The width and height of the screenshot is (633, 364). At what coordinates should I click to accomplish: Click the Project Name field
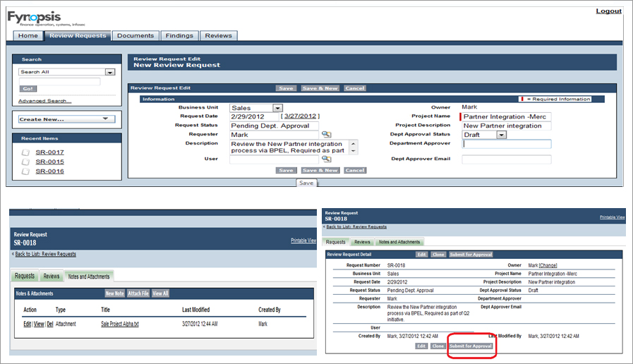[x=506, y=116]
